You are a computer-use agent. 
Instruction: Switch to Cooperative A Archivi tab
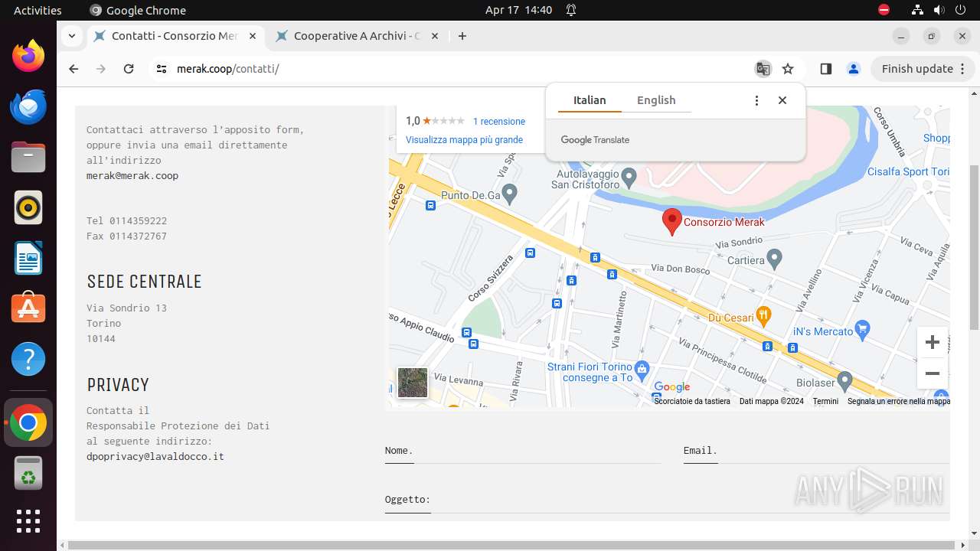(x=356, y=36)
